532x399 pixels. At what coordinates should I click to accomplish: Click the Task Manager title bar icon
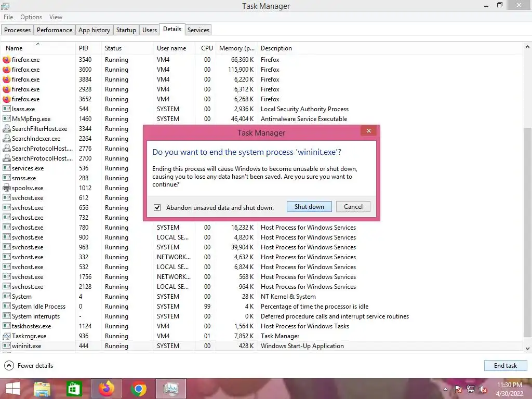(5, 6)
